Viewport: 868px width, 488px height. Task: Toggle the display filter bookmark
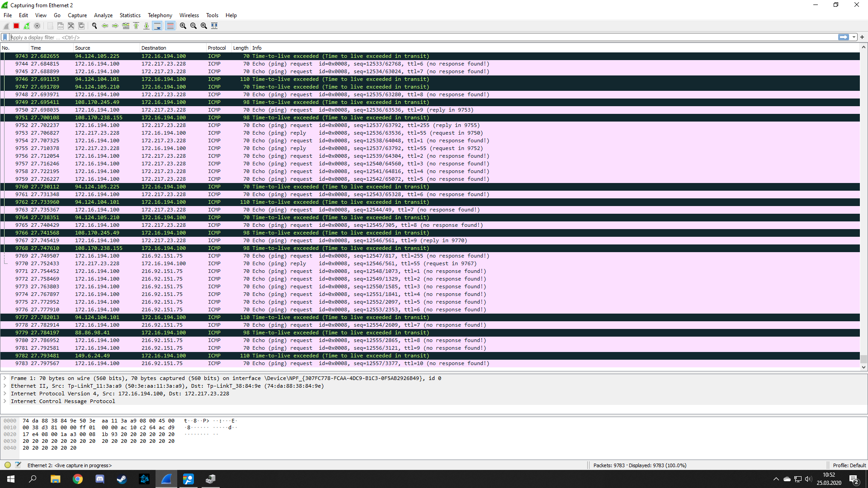coord(5,38)
